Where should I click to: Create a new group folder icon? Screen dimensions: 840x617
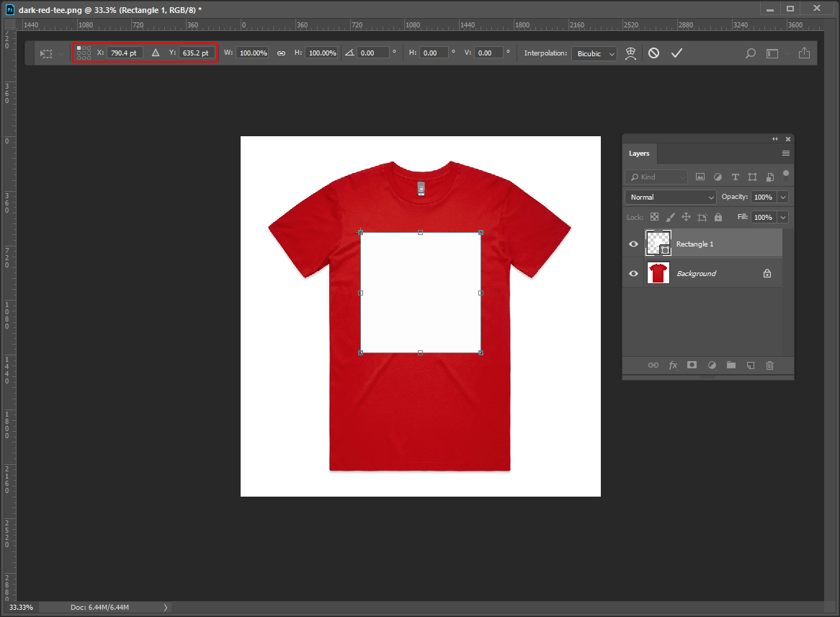pos(731,365)
